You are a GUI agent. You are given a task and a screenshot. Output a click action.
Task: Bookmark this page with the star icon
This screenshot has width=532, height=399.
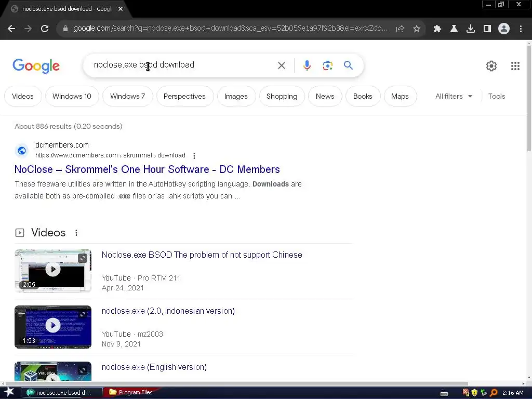point(417,29)
